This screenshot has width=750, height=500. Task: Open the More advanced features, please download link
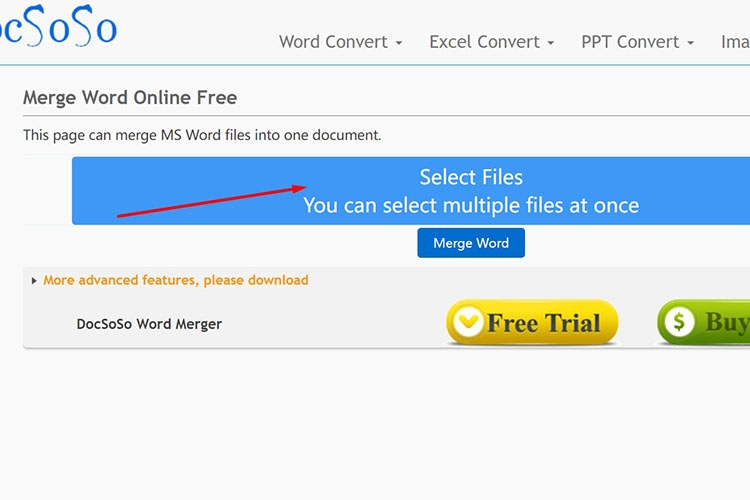(x=176, y=280)
